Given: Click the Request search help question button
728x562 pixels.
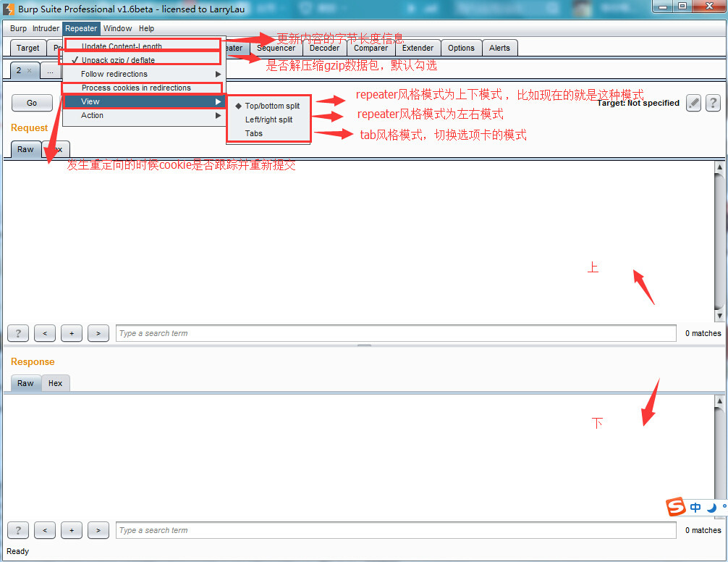Looking at the screenshot, I should pyautogui.click(x=18, y=333).
